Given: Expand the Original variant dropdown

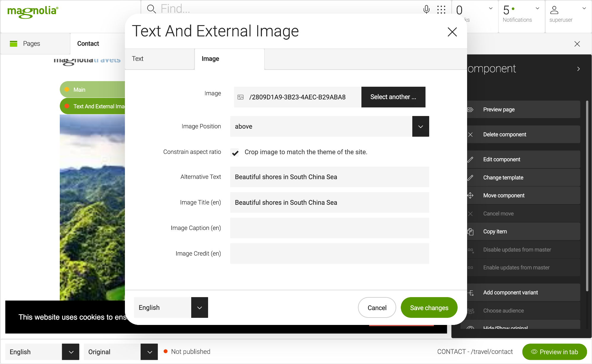Looking at the screenshot, I should (149, 352).
